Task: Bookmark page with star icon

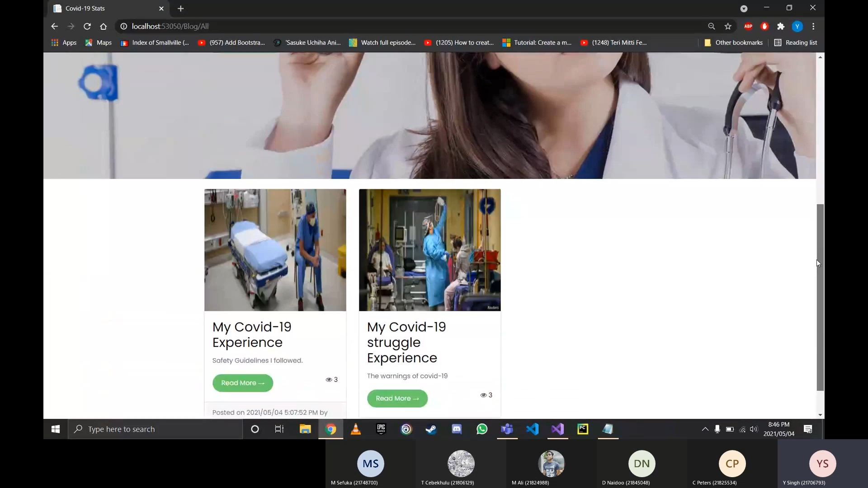Action: pos(728,26)
